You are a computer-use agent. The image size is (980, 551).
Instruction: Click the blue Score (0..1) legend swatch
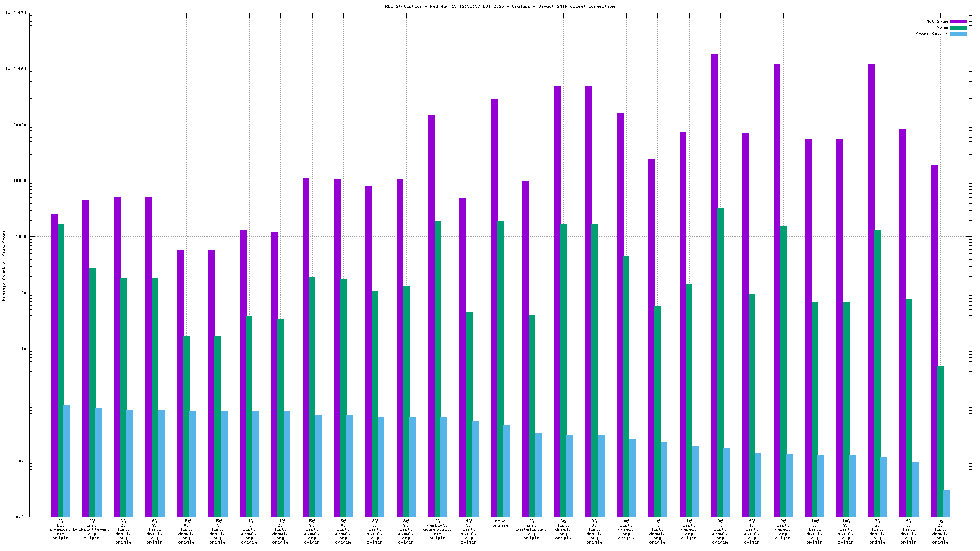tap(958, 34)
